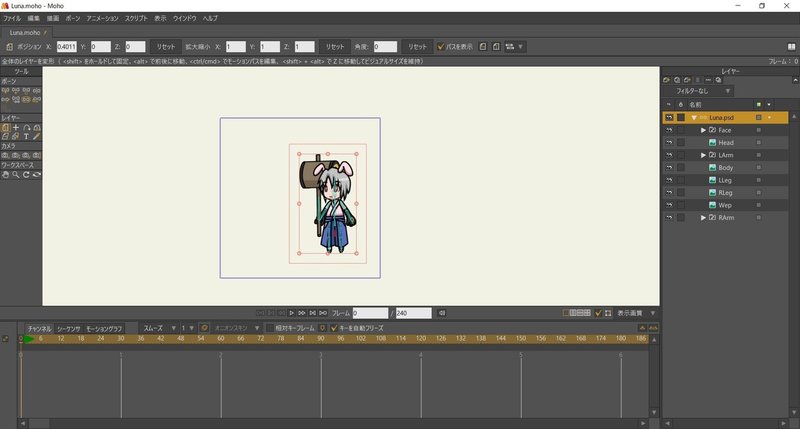Hide the Head layer using its eye icon

point(668,142)
